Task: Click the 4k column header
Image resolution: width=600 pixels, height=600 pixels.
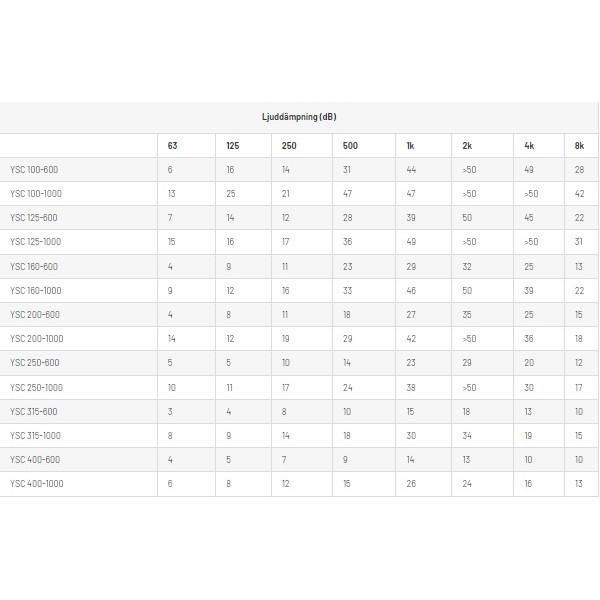Action: point(529,146)
